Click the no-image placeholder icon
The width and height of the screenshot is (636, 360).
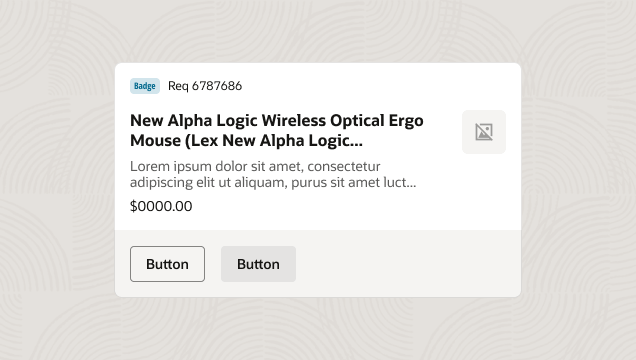pos(484,132)
